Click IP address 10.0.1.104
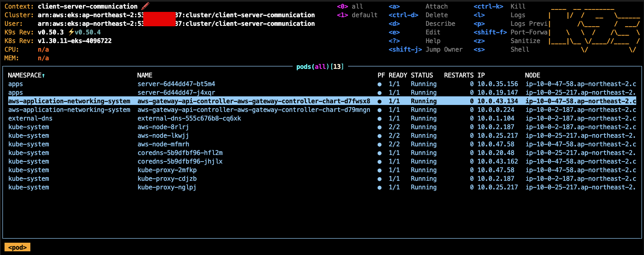The height and width of the screenshot is (255, 644). 495,118
